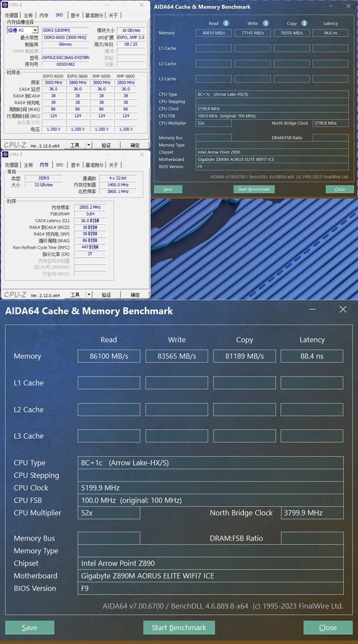Click the info icon beside the Read column
This screenshot has height=644, width=358.
[x=226, y=23]
